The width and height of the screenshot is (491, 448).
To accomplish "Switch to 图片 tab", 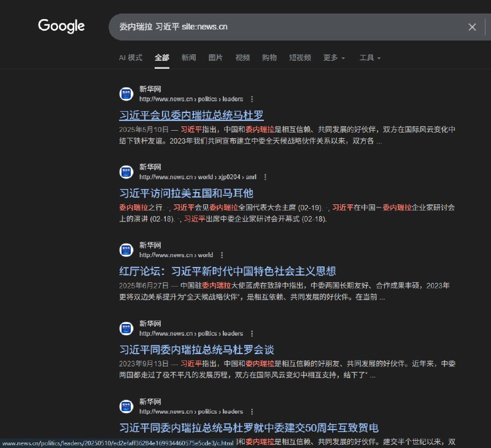I will [215, 58].
